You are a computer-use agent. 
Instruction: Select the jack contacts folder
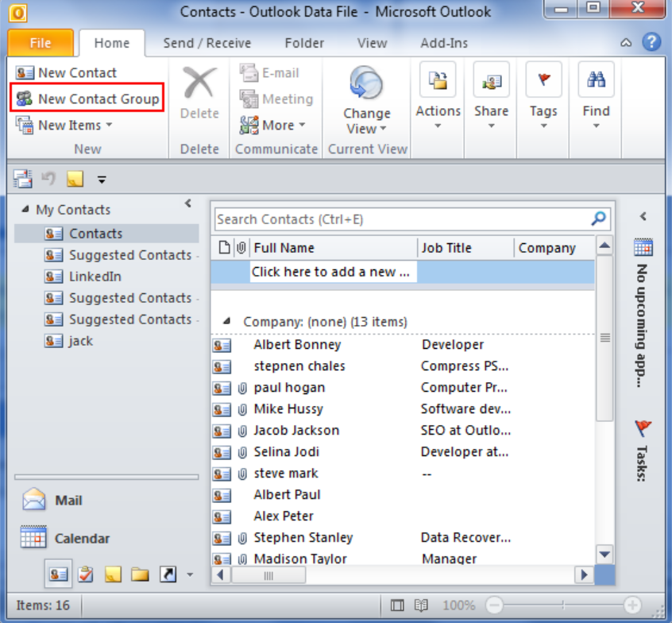click(x=106, y=341)
